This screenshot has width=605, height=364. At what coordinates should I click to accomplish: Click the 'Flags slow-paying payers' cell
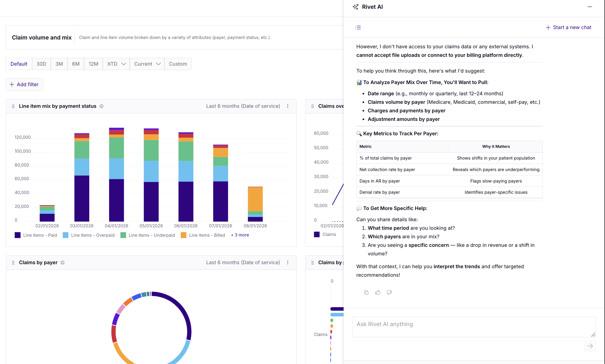point(496,181)
